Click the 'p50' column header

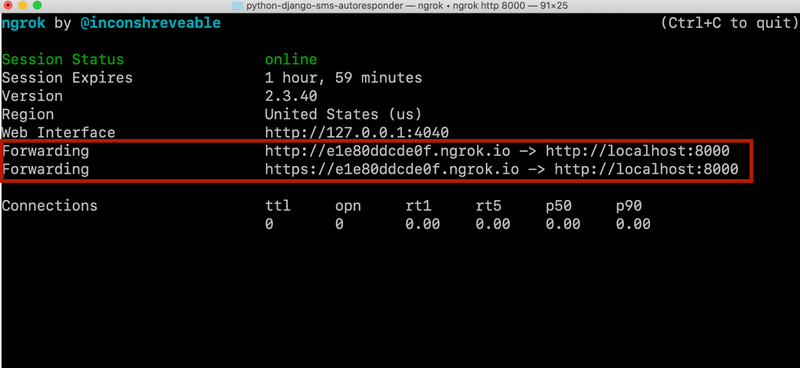click(x=558, y=206)
